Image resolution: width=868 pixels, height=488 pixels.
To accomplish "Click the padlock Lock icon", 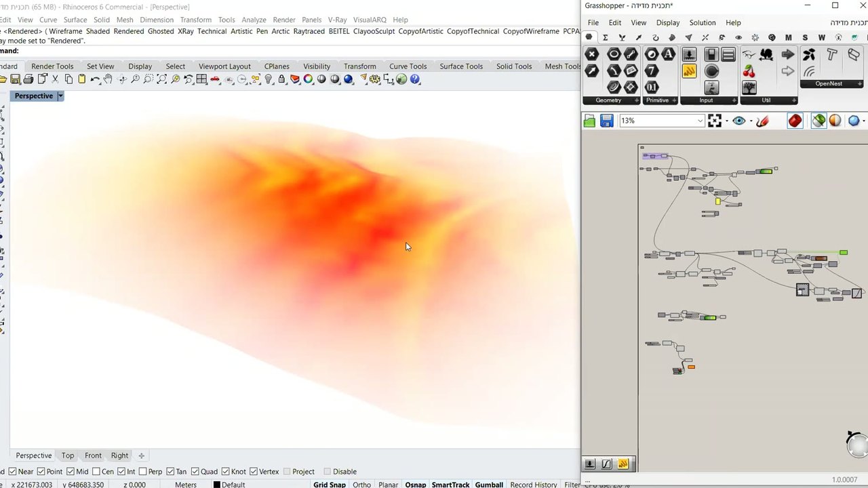I will click(281, 79).
